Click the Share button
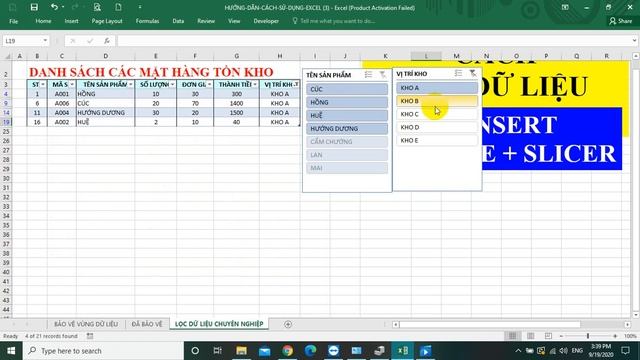Image resolution: width=640 pixels, height=360 pixels. [x=620, y=21]
